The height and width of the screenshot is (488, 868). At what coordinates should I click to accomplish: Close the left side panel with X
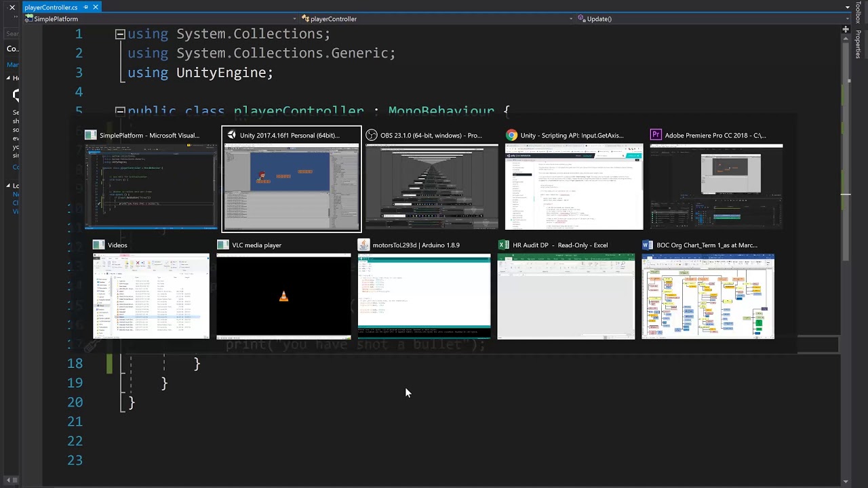12,7
